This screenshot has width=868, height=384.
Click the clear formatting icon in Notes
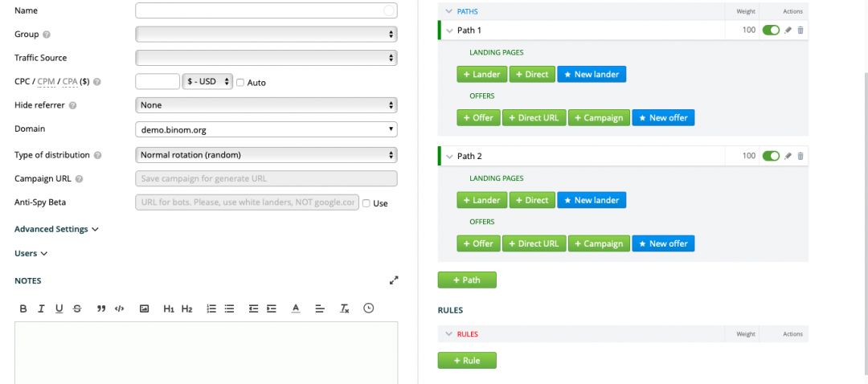pyautogui.click(x=345, y=308)
